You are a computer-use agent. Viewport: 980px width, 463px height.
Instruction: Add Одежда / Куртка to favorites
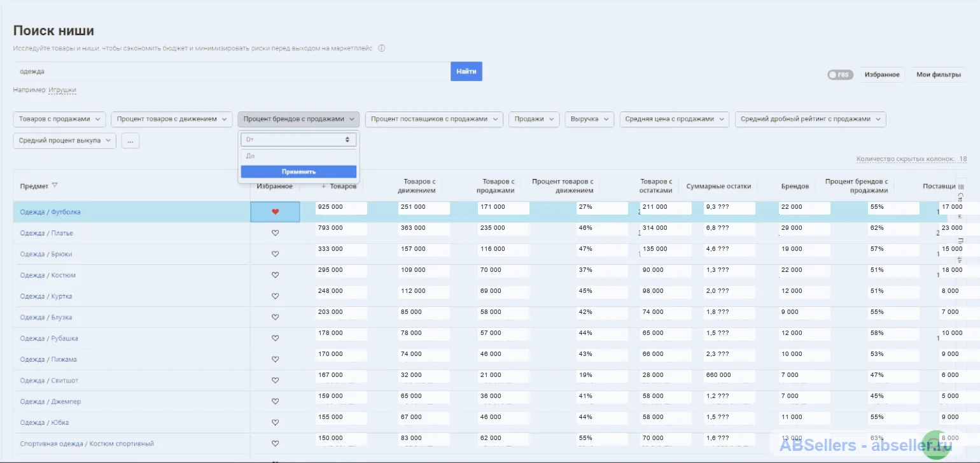point(275,296)
